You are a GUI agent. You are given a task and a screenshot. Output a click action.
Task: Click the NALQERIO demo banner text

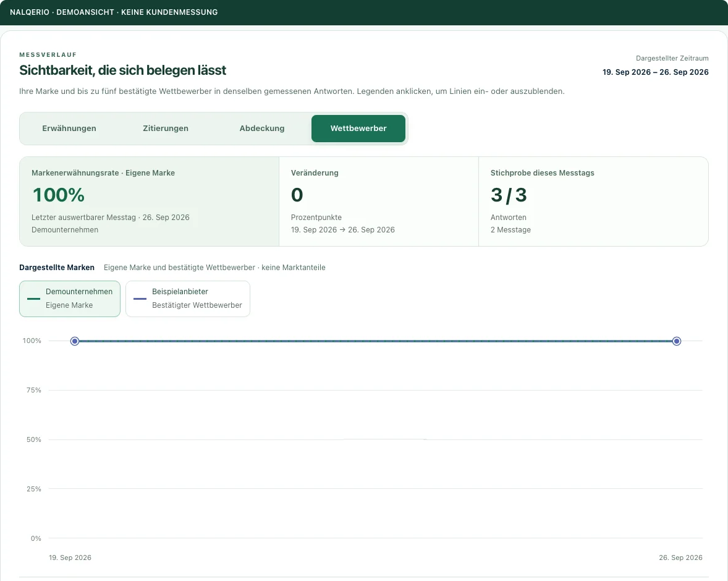[114, 12]
